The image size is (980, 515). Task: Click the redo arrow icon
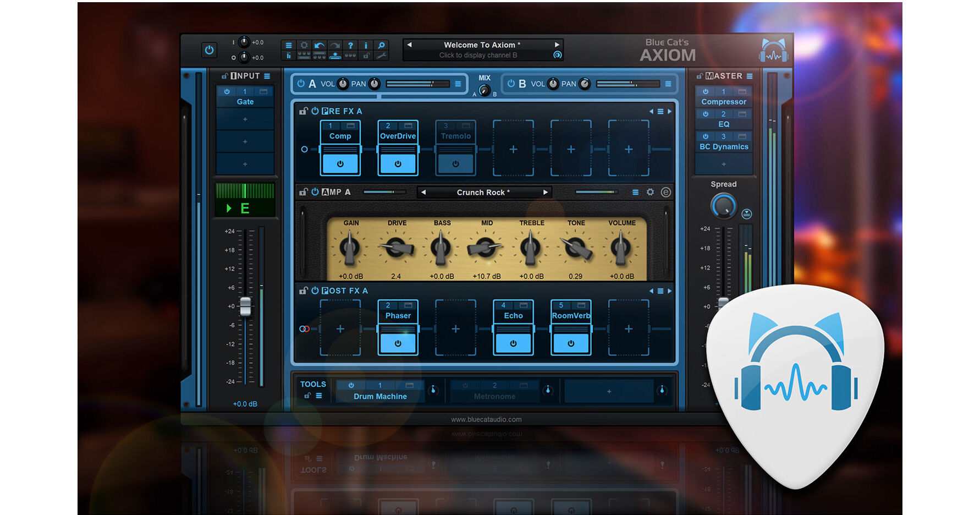(x=335, y=45)
